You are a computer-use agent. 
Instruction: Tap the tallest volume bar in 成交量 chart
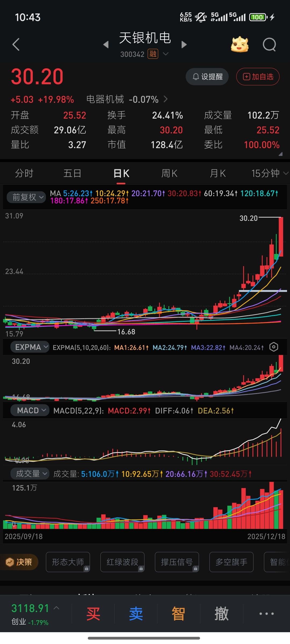pyautogui.click(x=271, y=505)
